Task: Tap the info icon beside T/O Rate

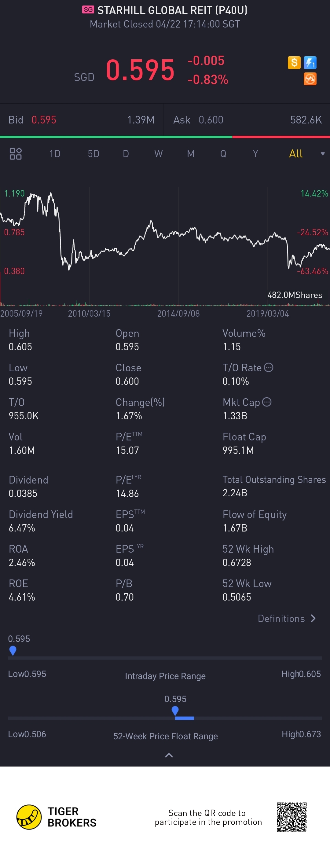Action: tap(268, 367)
